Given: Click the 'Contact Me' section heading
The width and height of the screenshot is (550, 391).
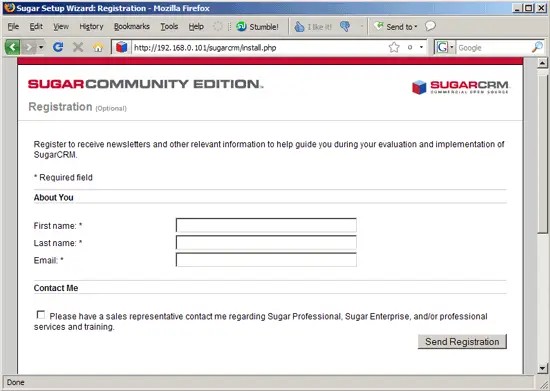Looking at the screenshot, I should 56,288.
